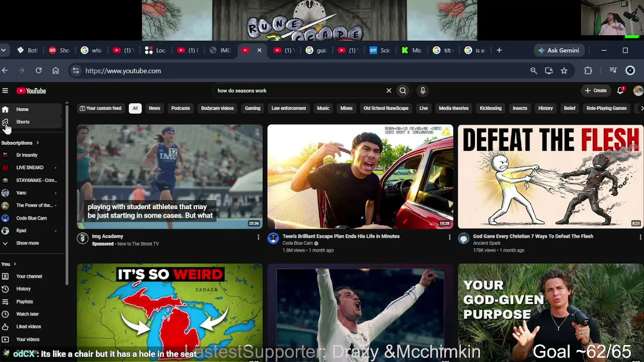Image resolution: width=644 pixels, height=362 pixels.
Task: Open the tab search dropdown arrow
Action: pyautogui.click(x=4, y=50)
